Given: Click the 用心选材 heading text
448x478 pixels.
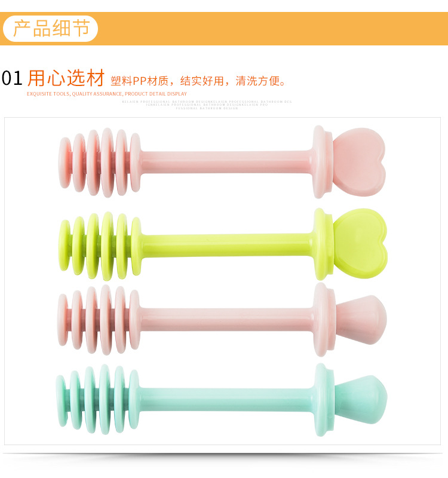Looking at the screenshot, I should pyautogui.click(x=66, y=78).
